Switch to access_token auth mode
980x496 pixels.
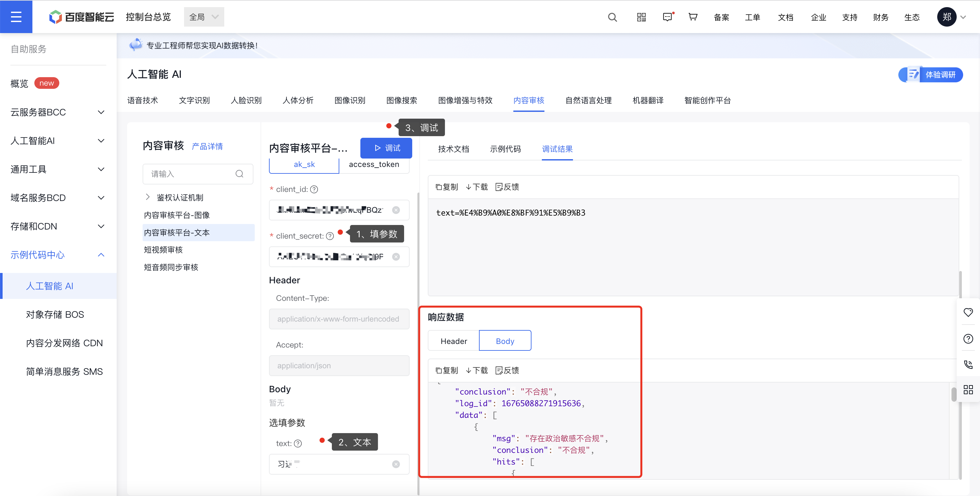374,164
